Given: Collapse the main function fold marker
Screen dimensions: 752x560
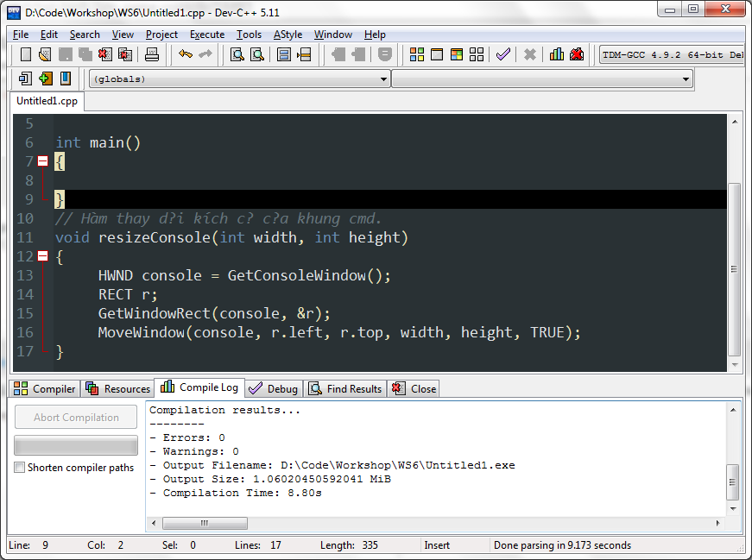Looking at the screenshot, I should tap(42, 161).
